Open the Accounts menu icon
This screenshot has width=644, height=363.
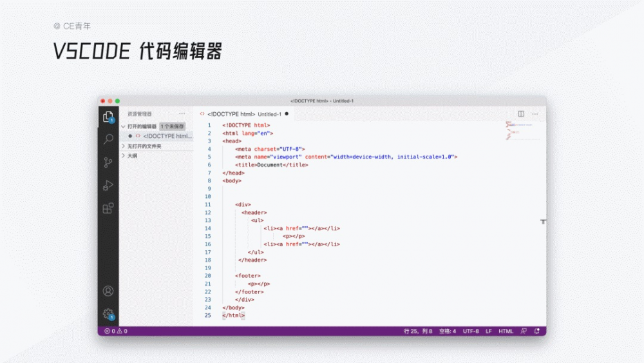click(108, 291)
